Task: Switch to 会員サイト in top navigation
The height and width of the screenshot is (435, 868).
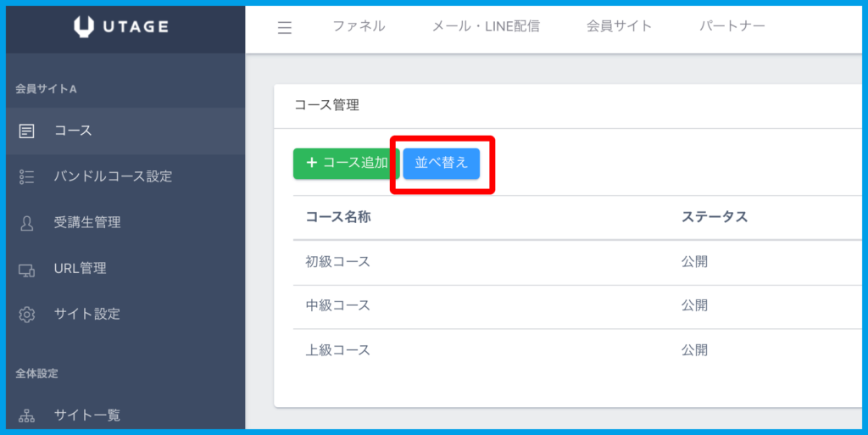Action: [619, 26]
